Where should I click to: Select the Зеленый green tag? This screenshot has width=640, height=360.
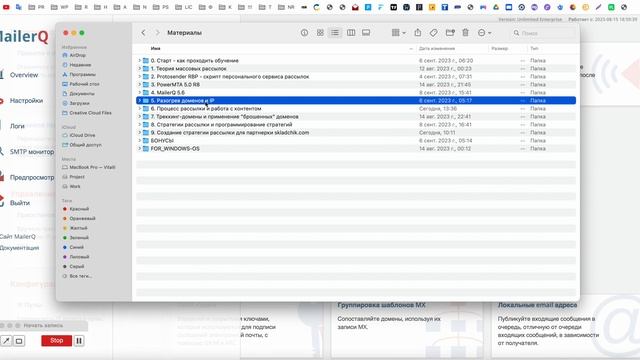coord(76,238)
